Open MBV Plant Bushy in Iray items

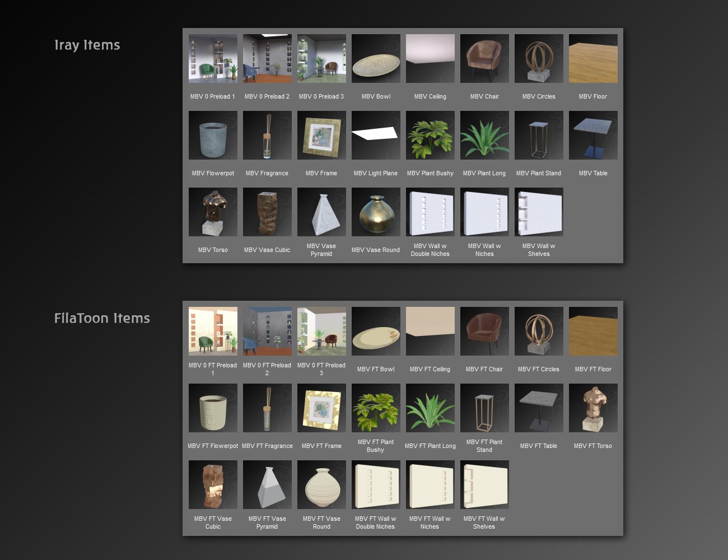pos(430,135)
